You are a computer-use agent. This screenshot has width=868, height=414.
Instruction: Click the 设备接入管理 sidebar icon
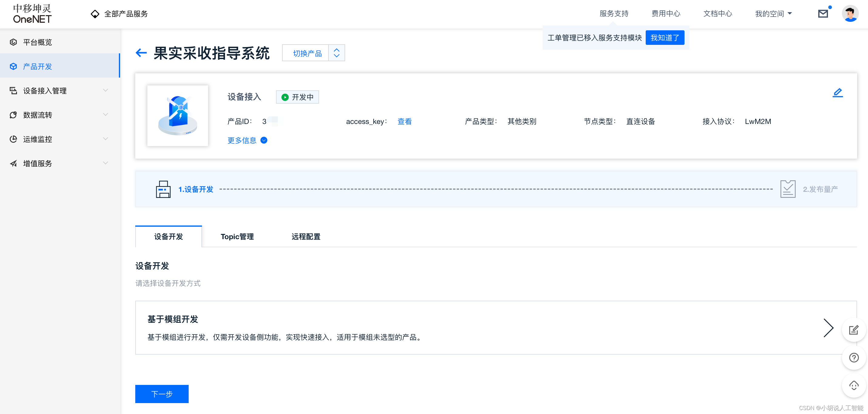[x=13, y=91]
